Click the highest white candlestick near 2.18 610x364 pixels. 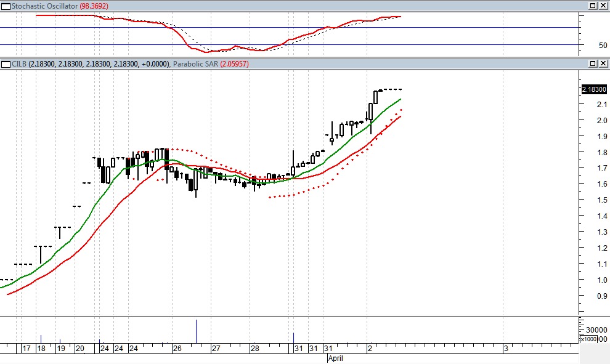point(375,97)
